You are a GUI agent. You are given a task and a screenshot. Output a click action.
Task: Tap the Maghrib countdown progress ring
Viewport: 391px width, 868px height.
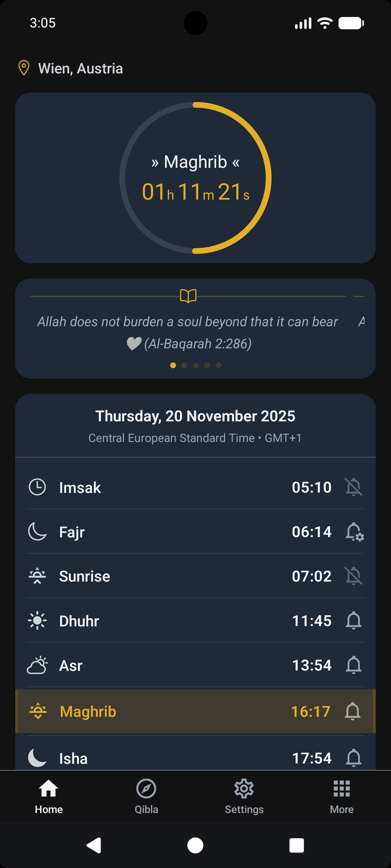tap(195, 178)
